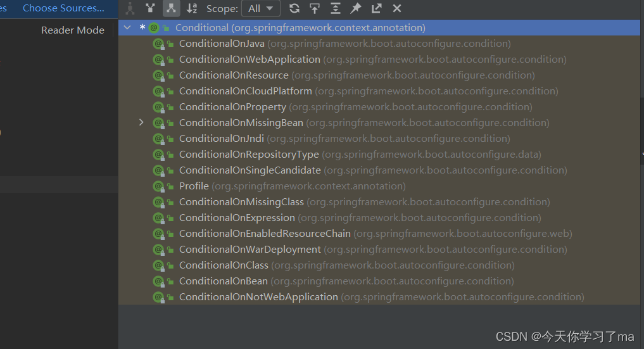Viewport: 644px width, 349px height.
Task: Click annotation icon beside ConditionalOnSingleCandidate
Action: [158, 170]
